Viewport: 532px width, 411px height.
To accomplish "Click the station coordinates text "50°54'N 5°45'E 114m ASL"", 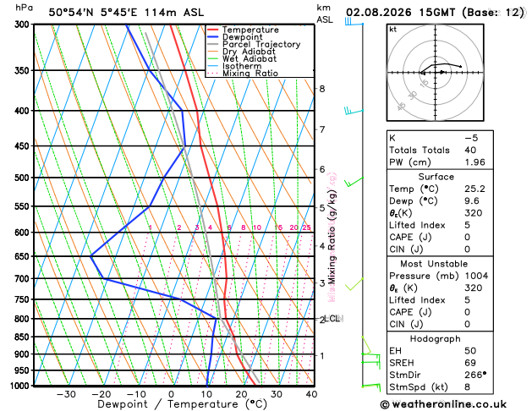I will 126,13.
